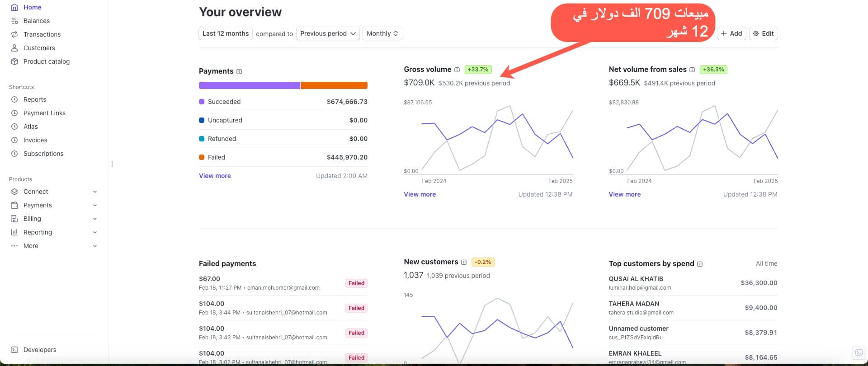Open the Developers terminal icon

tap(14, 350)
